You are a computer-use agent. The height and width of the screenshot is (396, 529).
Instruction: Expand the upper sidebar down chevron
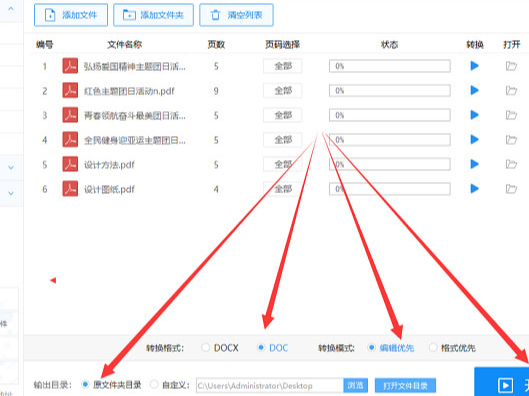(11, 167)
